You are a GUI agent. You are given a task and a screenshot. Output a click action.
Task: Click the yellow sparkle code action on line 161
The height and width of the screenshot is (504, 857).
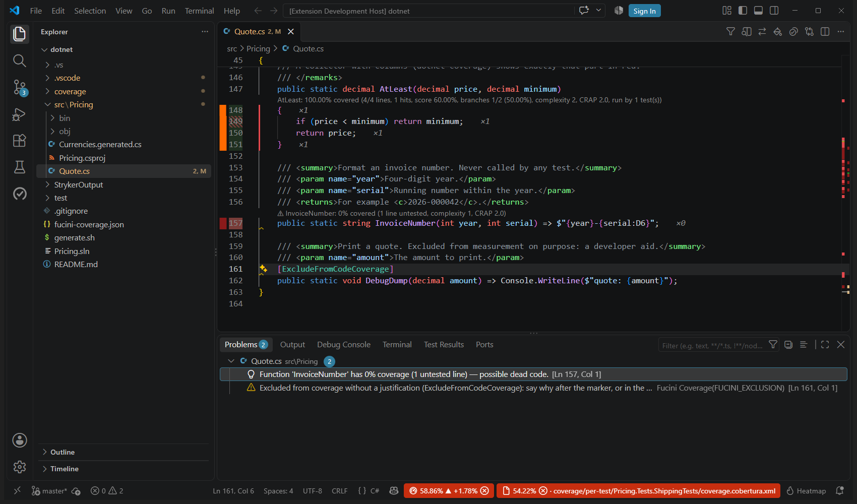[263, 269]
